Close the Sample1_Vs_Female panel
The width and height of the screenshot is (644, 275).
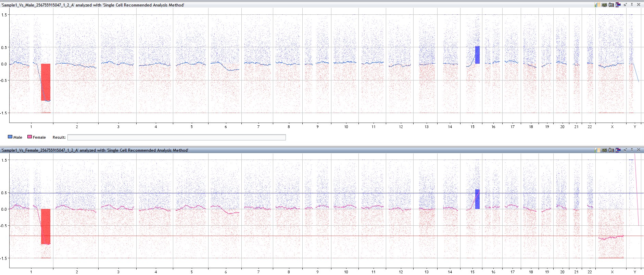[639, 150]
